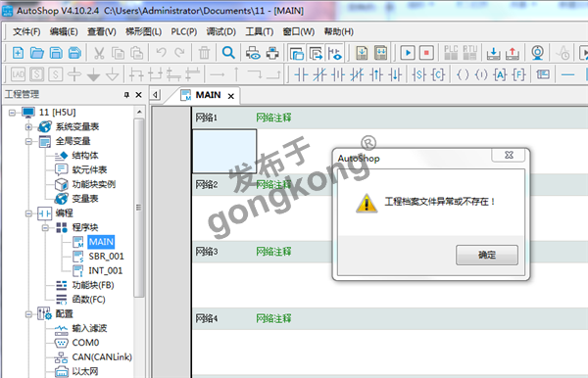This screenshot has height=378, width=588.
Task: Open the 编辑(E) menu
Action: [x=64, y=32]
